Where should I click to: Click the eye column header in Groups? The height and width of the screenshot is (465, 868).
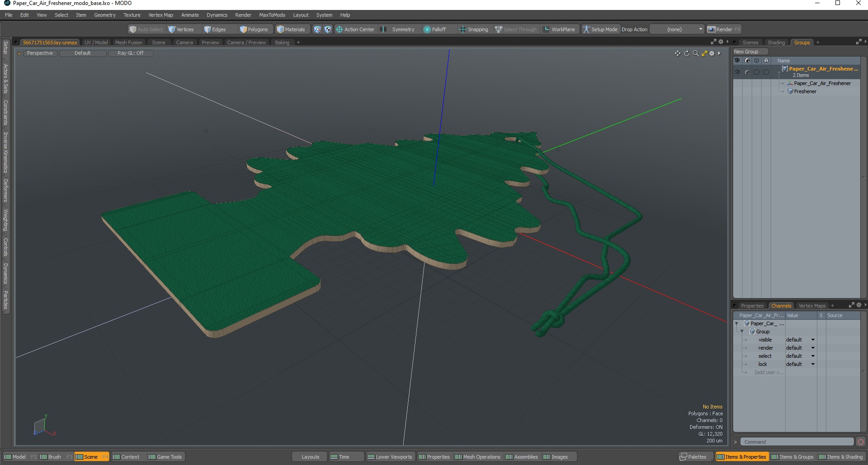737,61
